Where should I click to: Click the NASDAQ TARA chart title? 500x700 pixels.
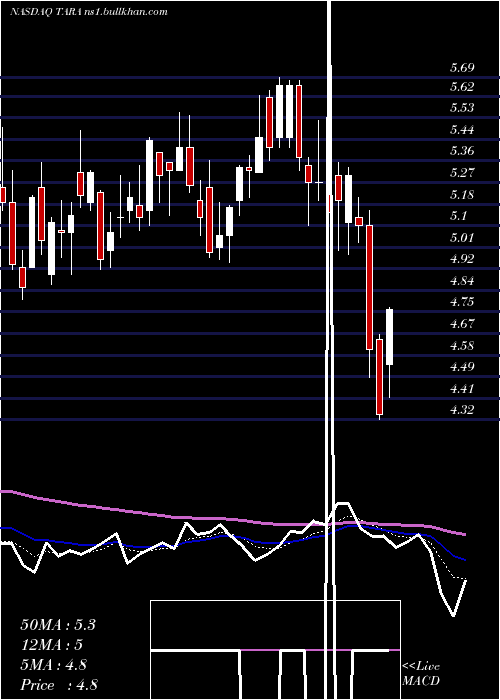click(x=88, y=12)
